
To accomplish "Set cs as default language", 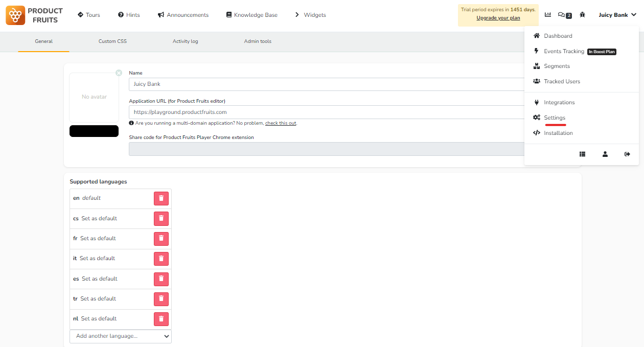I will tap(99, 218).
